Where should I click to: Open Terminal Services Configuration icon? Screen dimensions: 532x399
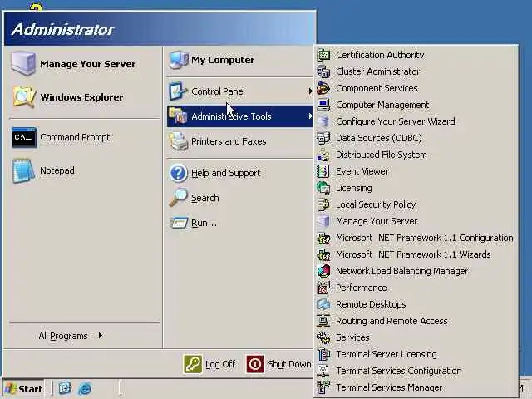point(323,371)
